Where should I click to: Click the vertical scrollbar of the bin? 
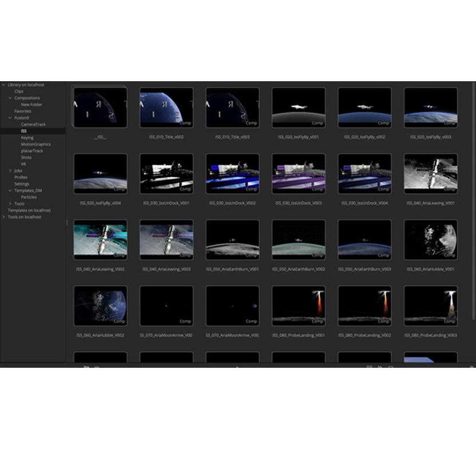click(x=474, y=201)
